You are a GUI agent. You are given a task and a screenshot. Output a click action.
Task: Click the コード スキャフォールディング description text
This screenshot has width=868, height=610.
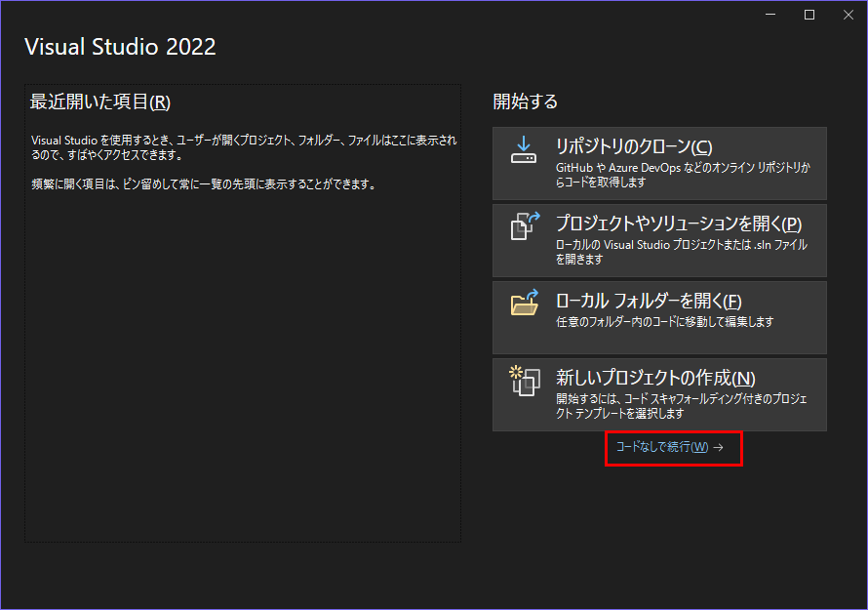681,406
